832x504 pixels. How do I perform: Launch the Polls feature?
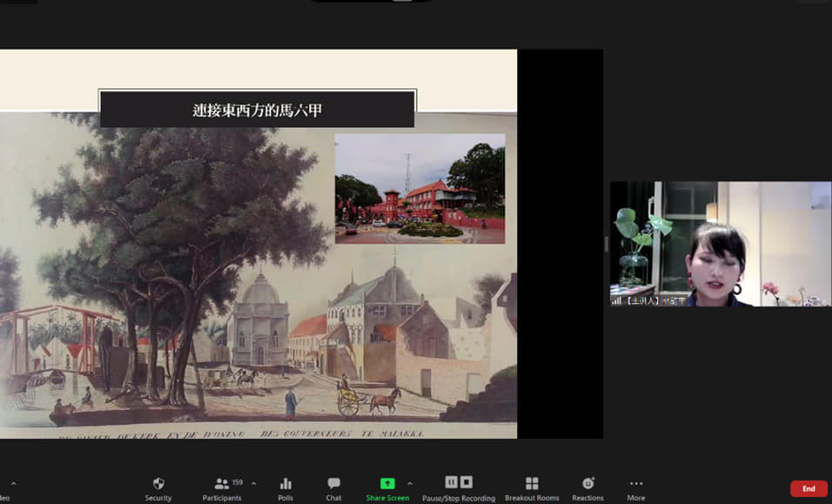tap(285, 488)
